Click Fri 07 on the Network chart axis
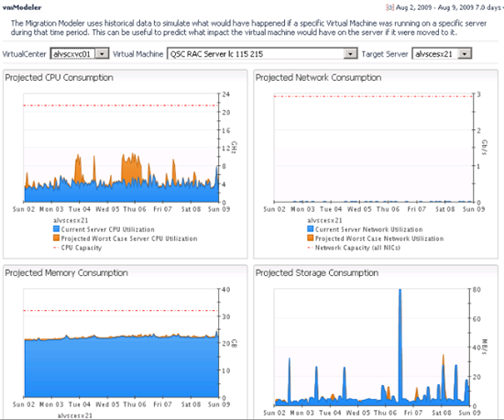The width and height of the screenshot is (504, 420). pyautogui.click(x=417, y=209)
